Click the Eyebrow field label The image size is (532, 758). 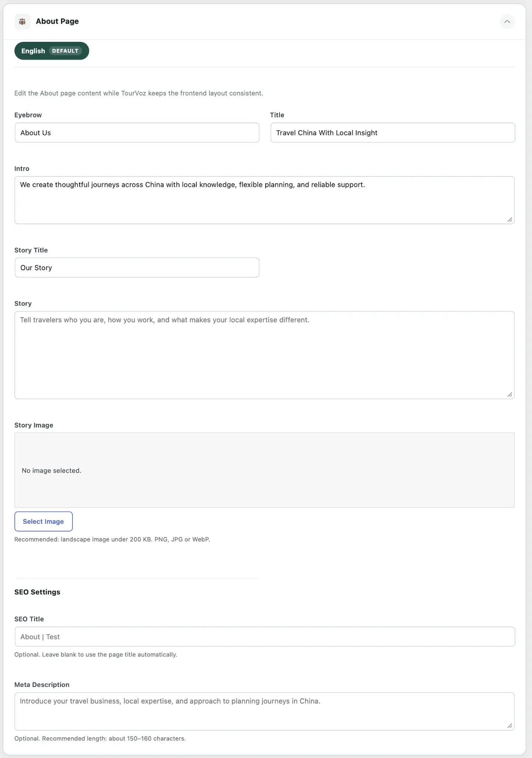point(28,115)
